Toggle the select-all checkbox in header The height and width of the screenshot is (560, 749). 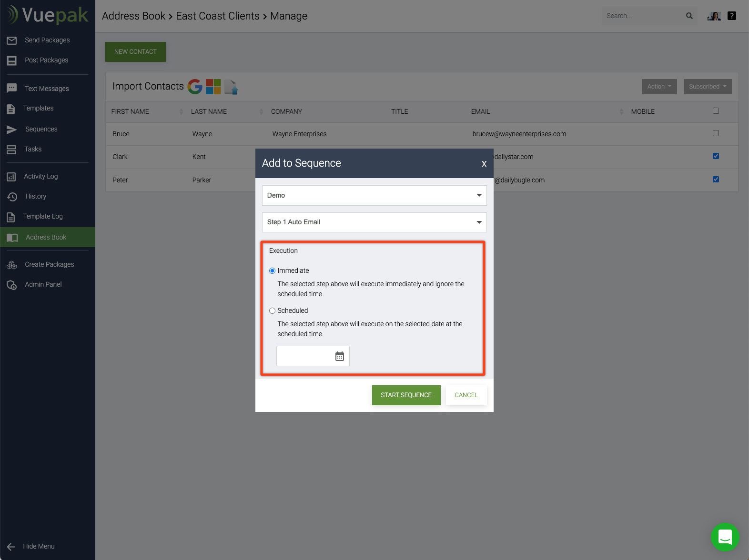(x=716, y=111)
